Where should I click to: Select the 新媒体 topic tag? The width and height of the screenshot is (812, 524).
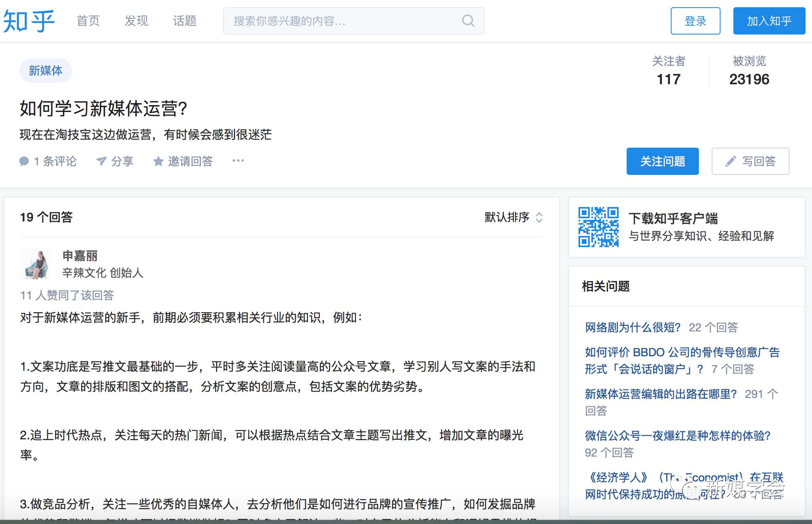point(46,71)
